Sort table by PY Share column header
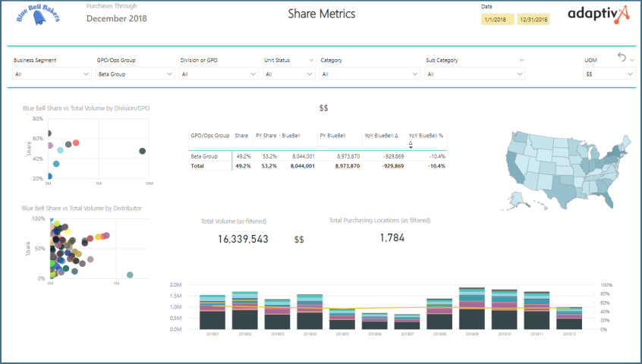The image size is (642, 364). [264, 136]
